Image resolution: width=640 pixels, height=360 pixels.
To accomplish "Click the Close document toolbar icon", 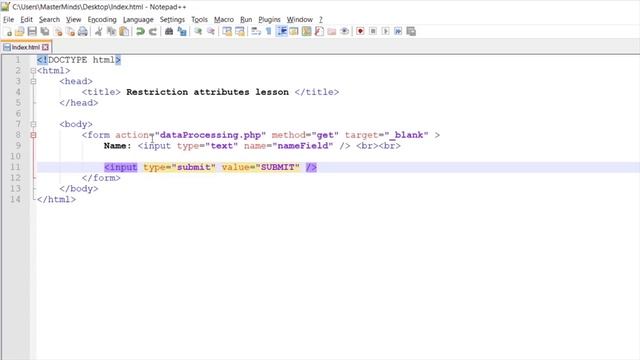I will point(58,31).
